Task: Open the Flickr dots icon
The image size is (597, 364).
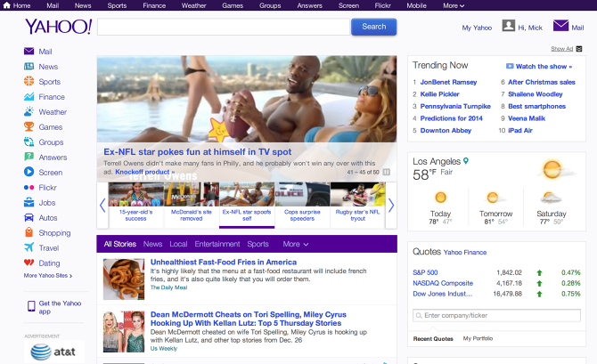Action: pyautogui.click(x=29, y=187)
